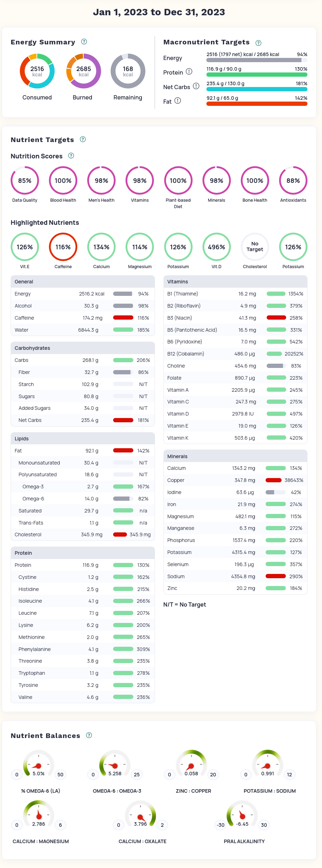Image resolution: width=322 pixels, height=868 pixels.
Task: Click the Vitamins section header
Action: tap(235, 282)
